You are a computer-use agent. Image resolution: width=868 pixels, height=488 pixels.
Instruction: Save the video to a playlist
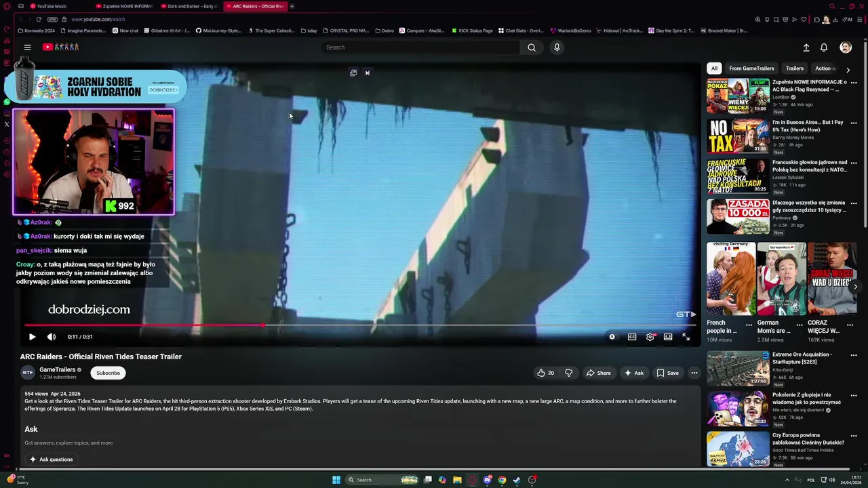[667, 373]
